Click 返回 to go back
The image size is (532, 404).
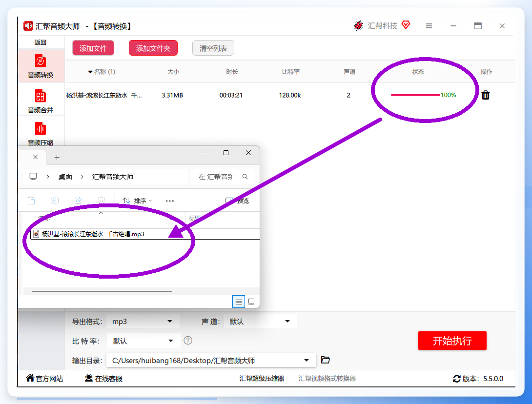click(x=41, y=42)
